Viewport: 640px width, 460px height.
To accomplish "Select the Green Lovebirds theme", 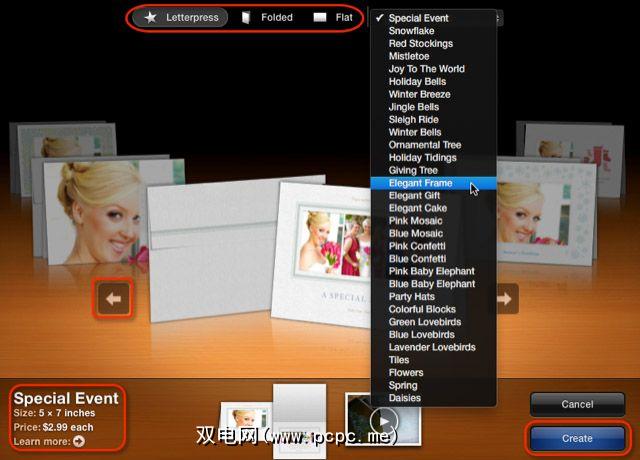I will coord(433,322).
